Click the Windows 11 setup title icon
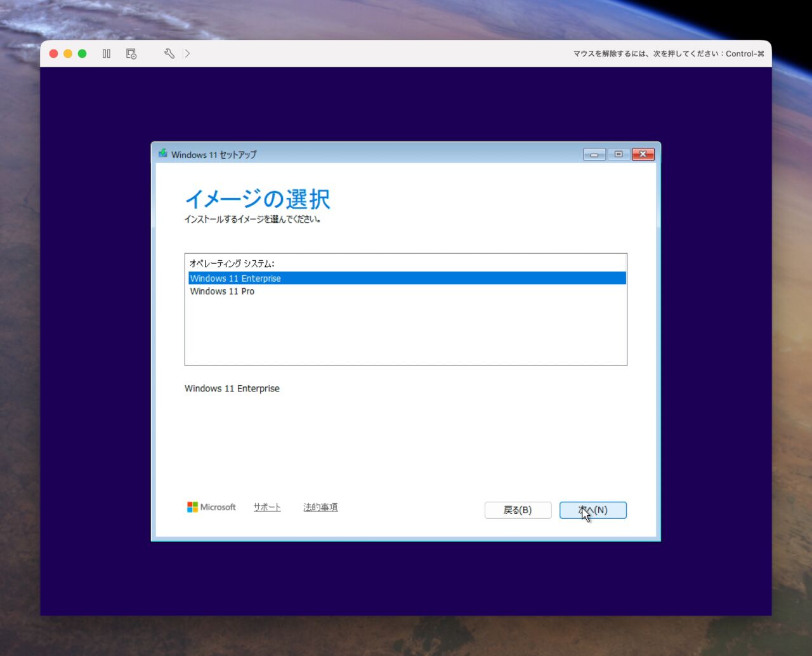 (x=163, y=154)
